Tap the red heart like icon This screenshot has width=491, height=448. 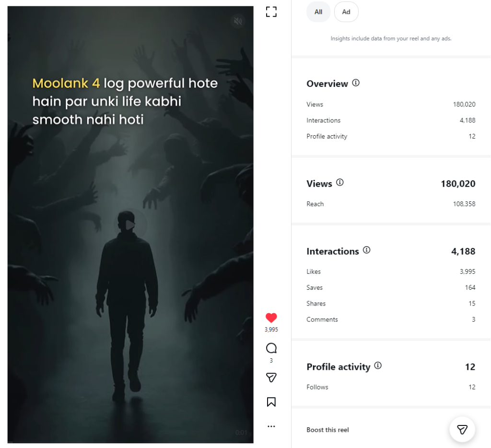[x=271, y=318]
